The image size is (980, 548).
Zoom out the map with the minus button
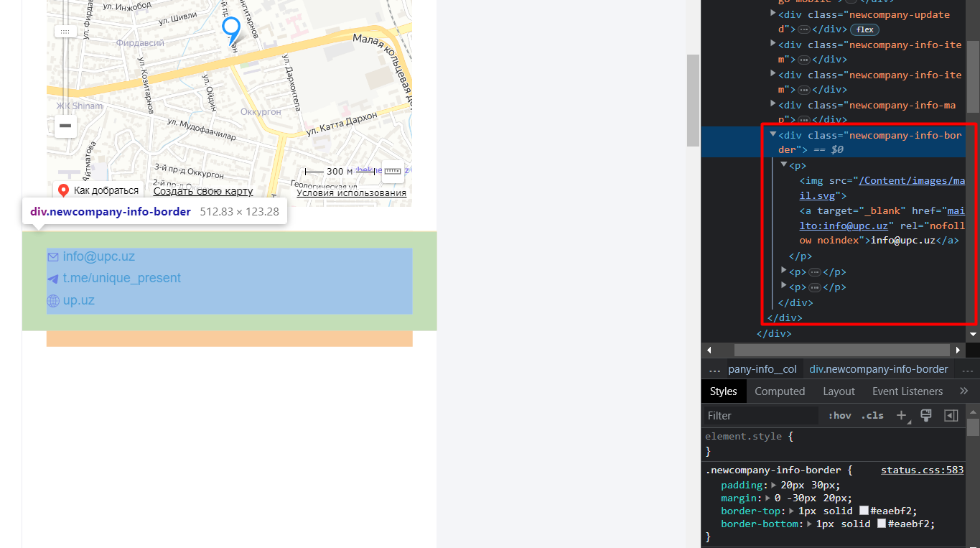[x=65, y=126]
